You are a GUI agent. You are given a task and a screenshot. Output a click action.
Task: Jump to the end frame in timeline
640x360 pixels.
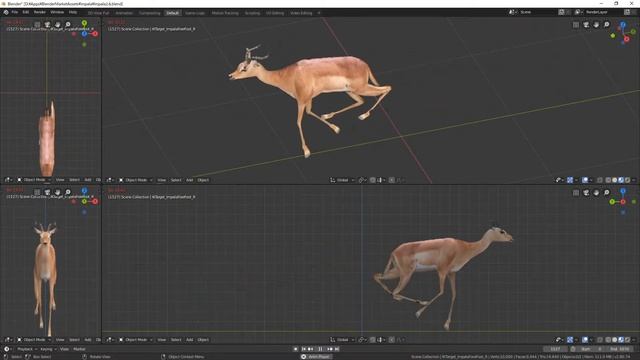click(x=337, y=349)
